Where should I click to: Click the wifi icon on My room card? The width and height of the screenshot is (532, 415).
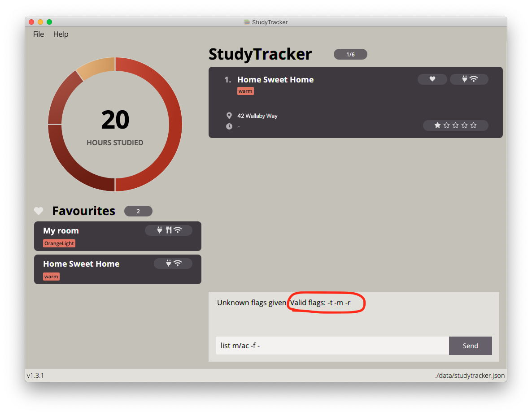click(178, 230)
